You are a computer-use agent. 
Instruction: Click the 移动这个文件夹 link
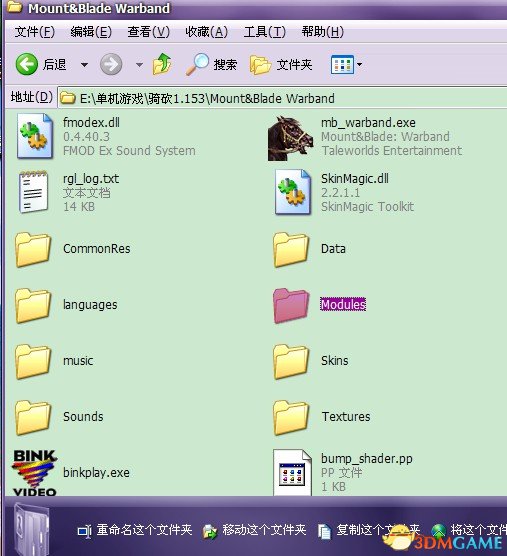point(264,530)
